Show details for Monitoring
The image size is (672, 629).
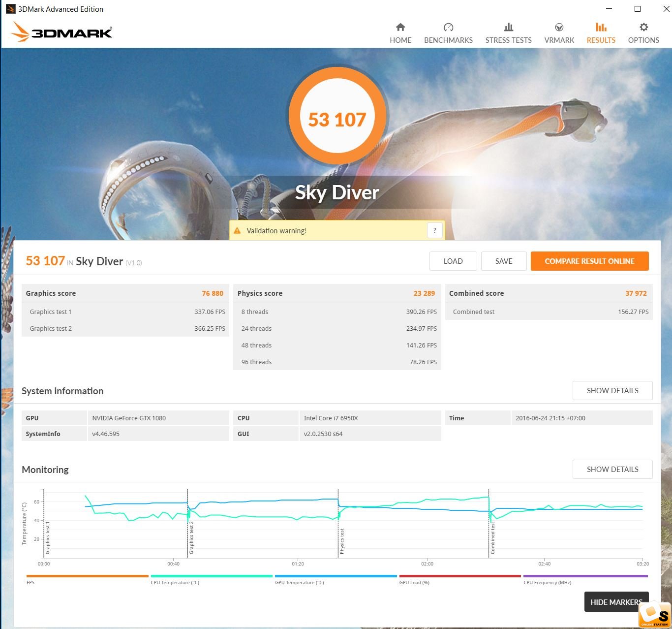612,470
